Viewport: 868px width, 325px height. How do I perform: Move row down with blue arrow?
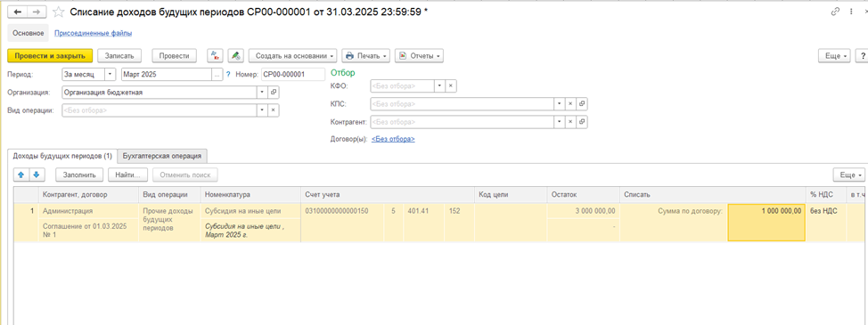click(36, 175)
